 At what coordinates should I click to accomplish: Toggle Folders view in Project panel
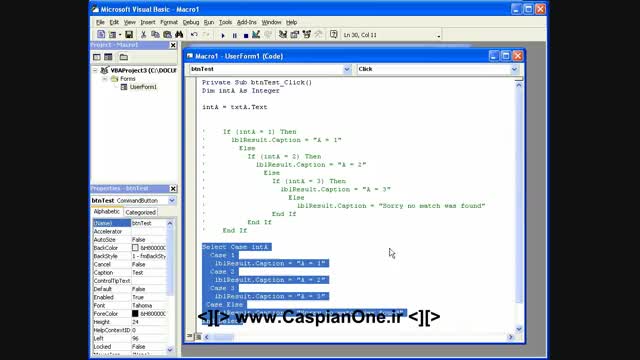click(124, 57)
